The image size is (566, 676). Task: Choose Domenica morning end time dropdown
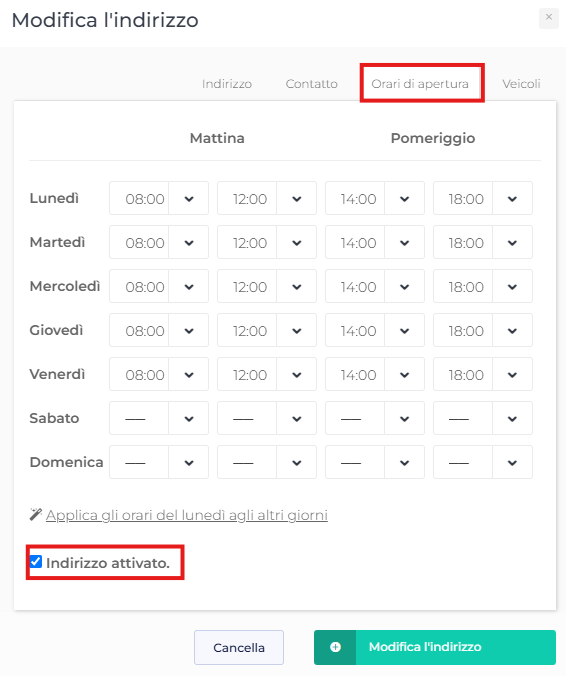267,462
